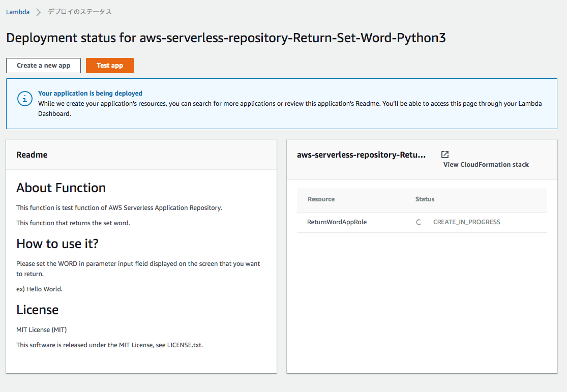
Task: Open the CloudFormation stack external link icon
Action: pyautogui.click(x=444, y=154)
